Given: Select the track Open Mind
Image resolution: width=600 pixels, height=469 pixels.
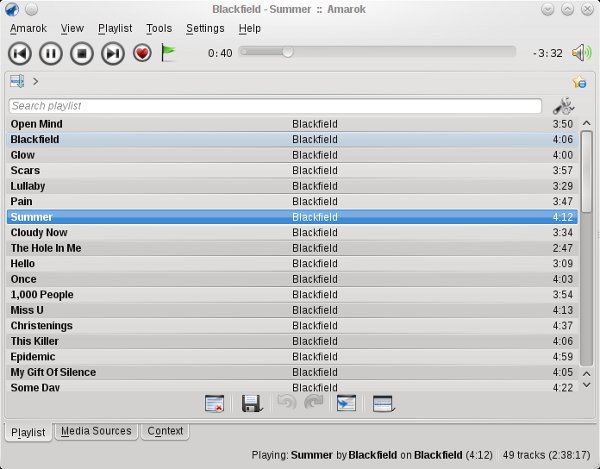Looking at the screenshot, I should tap(292, 124).
